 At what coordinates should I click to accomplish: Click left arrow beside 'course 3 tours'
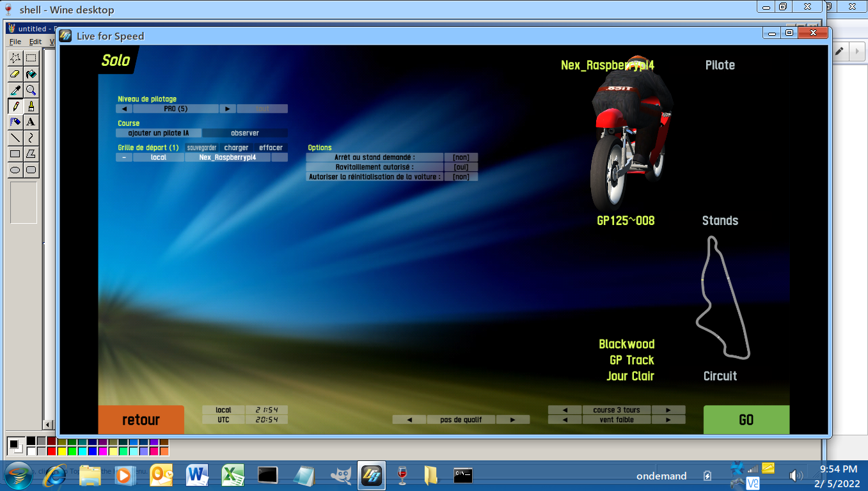pos(565,410)
